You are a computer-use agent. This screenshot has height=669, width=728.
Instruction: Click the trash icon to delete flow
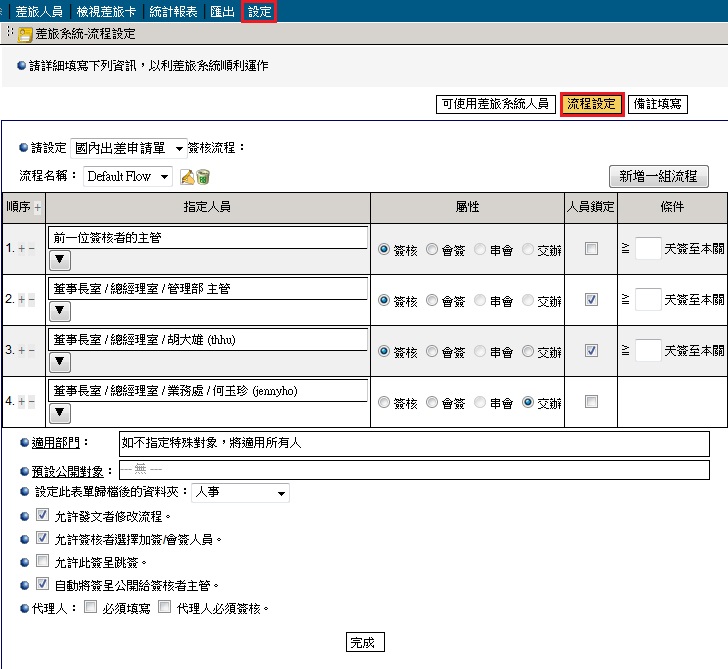click(203, 177)
